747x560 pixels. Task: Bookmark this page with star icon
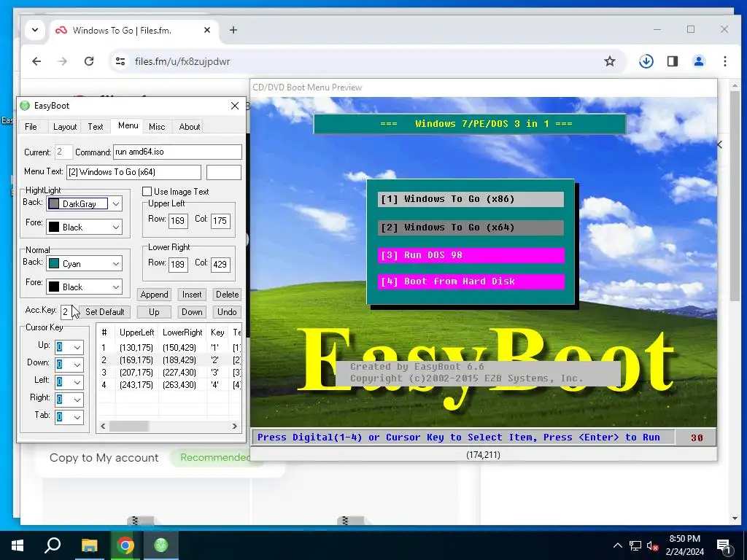click(x=609, y=61)
